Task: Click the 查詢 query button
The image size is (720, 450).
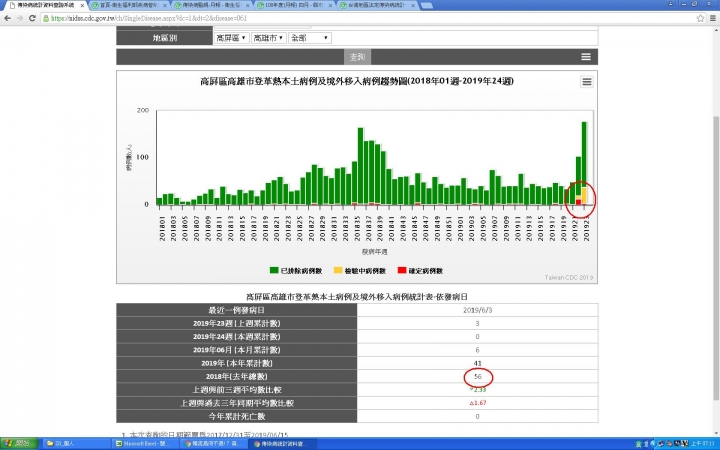Action: tap(357, 57)
